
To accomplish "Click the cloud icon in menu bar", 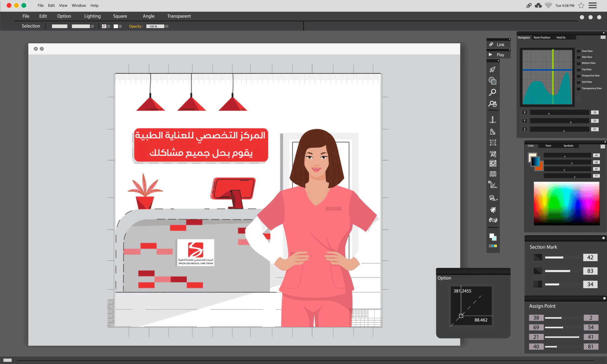I will tap(538, 6).
